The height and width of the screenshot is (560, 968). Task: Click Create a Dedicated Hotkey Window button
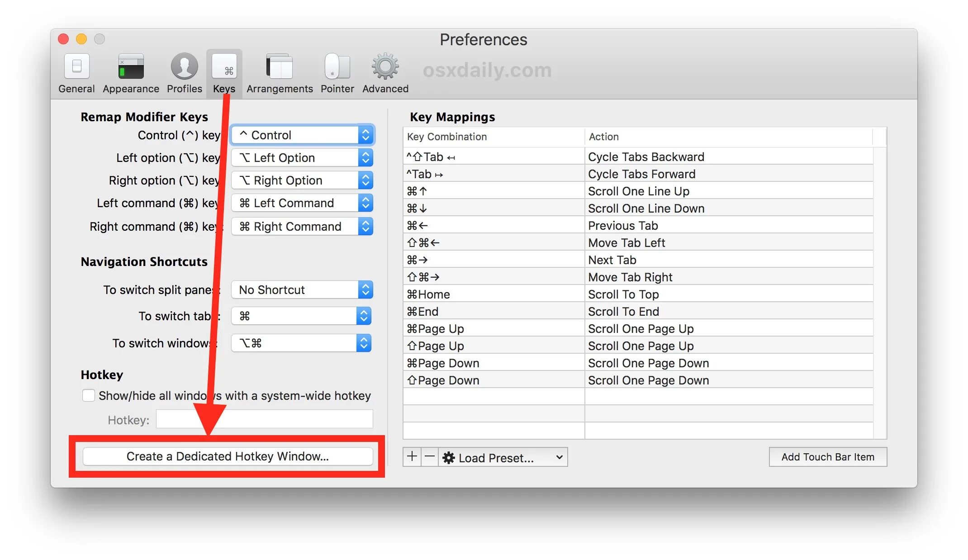[x=228, y=456]
